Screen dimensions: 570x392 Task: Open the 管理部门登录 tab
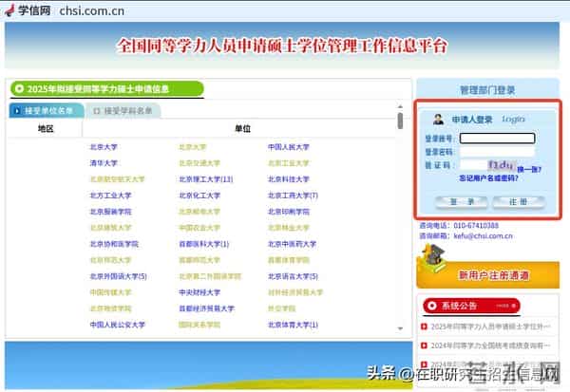pos(487,90)
